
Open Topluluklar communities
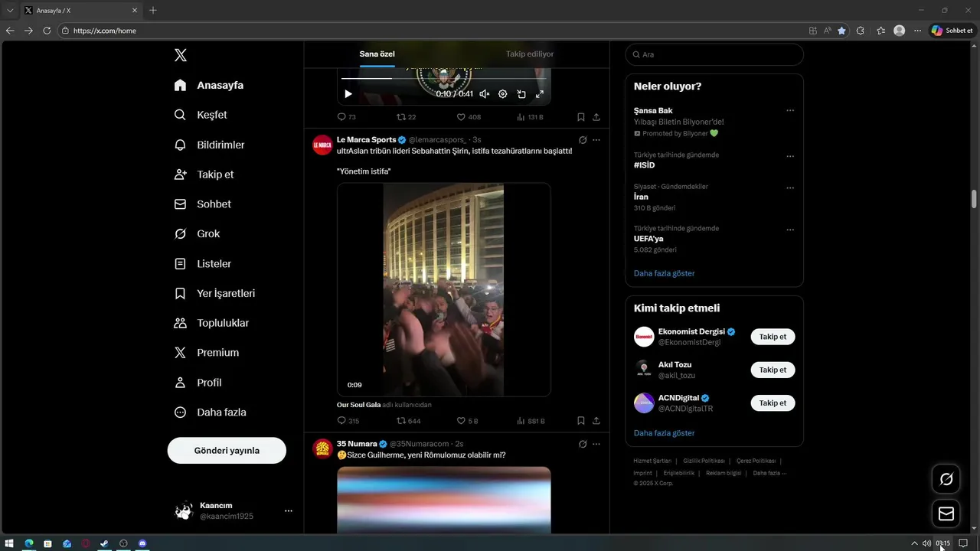coord(211,323)
